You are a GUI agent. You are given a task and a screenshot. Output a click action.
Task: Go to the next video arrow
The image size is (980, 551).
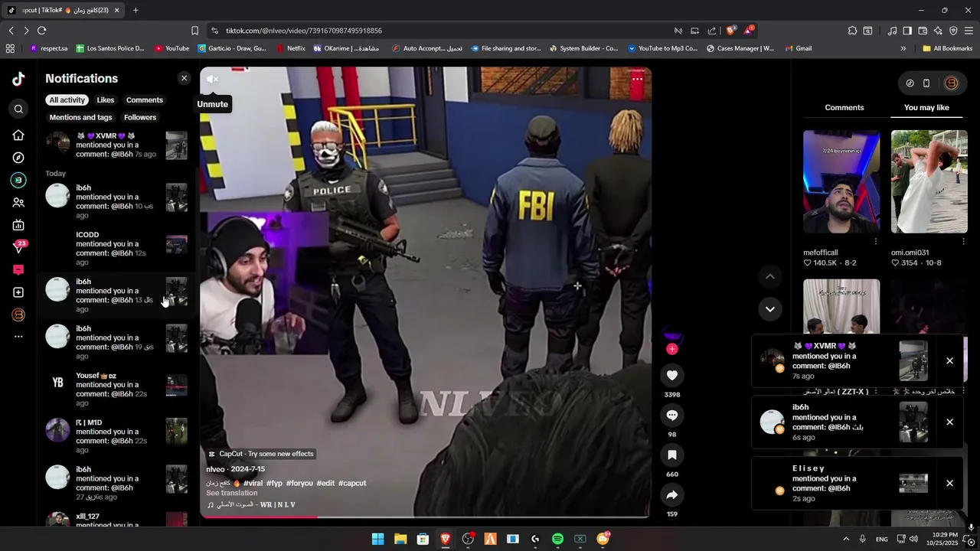tap(770, 309)
